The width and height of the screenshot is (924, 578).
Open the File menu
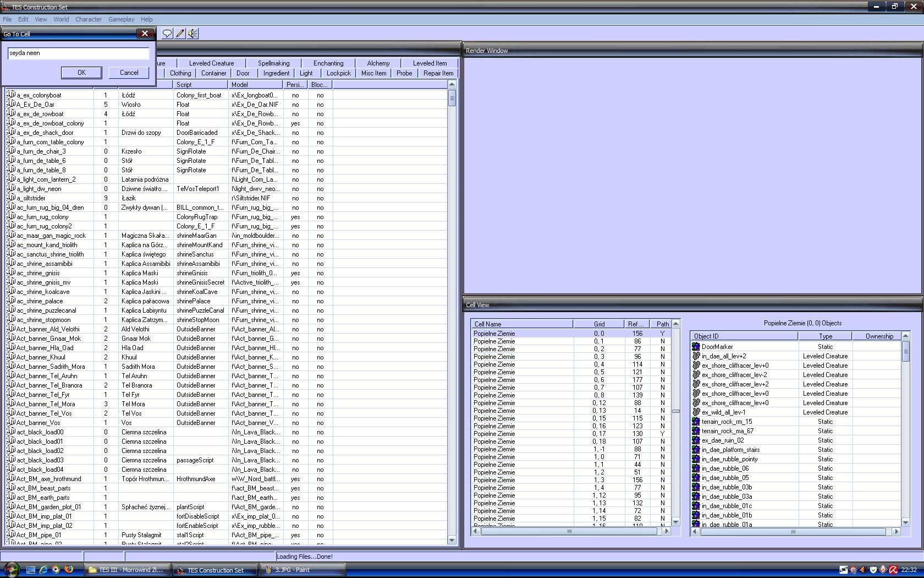(x=7, y=19)
